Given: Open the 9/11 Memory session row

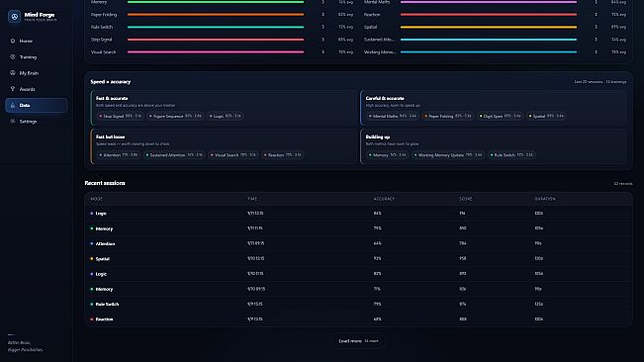Looking at the screenshot, I should tap(358, 228).
